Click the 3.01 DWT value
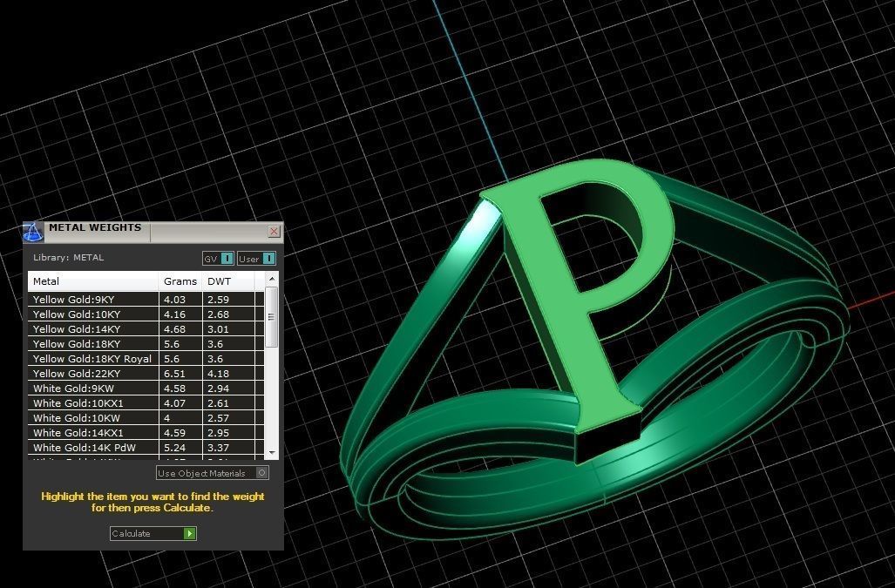 218,329
